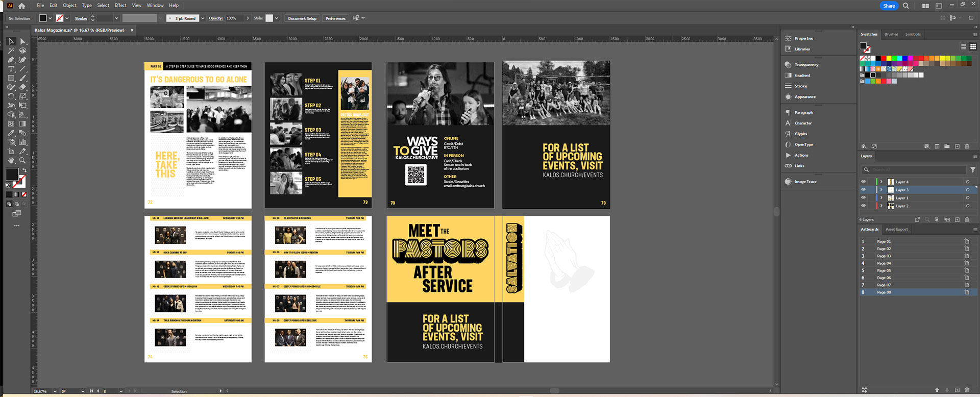Select Page 05 in Artboards list
980x397 pixels.
click(884, 270)
